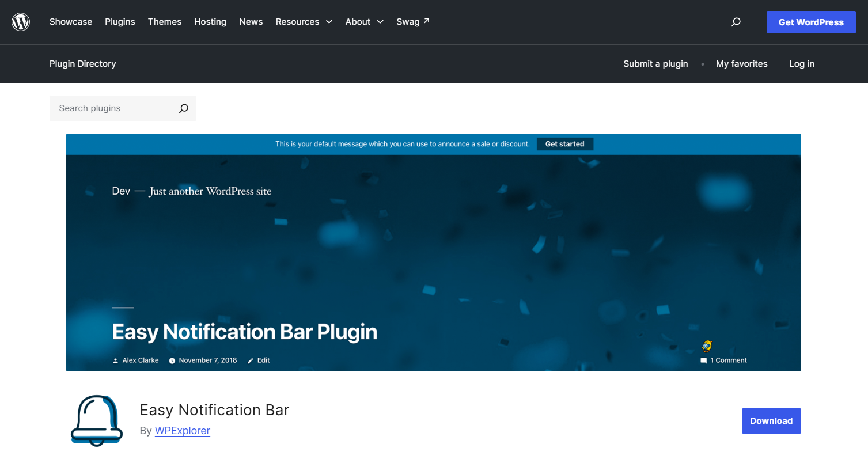Open the News menu item
The height and width of the screenshot is (463, 868).
click(x=251, y=22)
